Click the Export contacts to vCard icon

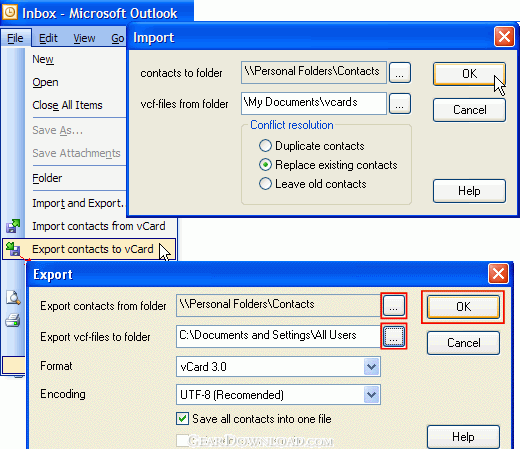(x=13, y=249)
